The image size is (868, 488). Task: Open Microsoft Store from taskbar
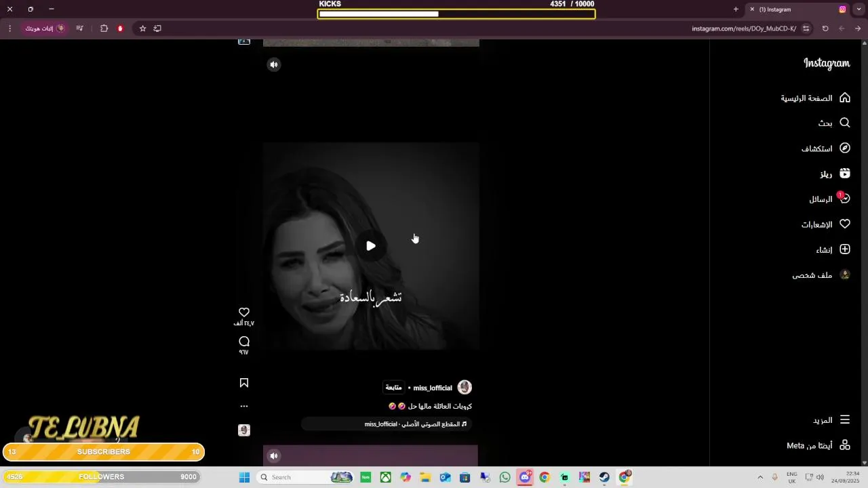465,477
